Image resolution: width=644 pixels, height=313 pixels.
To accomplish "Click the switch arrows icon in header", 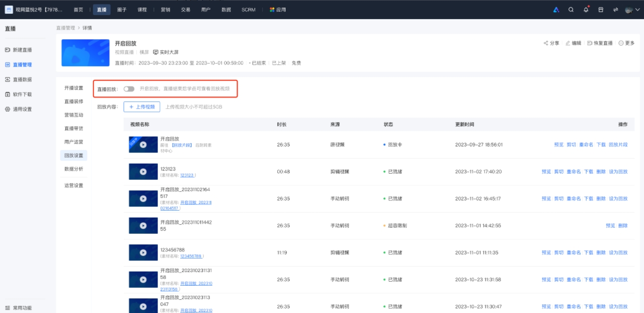I will tap(616, 10).
